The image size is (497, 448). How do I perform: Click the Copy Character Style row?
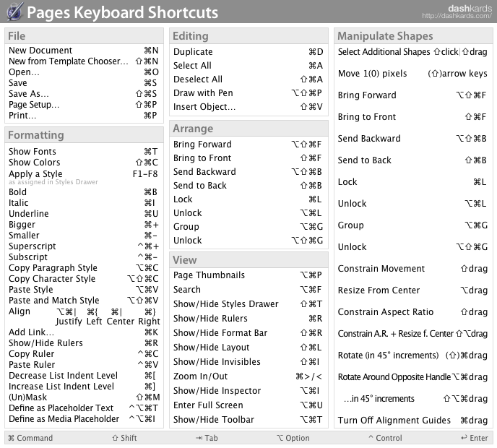(x=84, y=279)
